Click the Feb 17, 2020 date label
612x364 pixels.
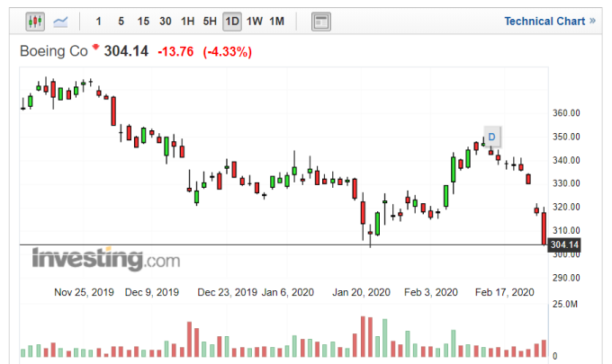pyautogui.click(x=504, y=292)
